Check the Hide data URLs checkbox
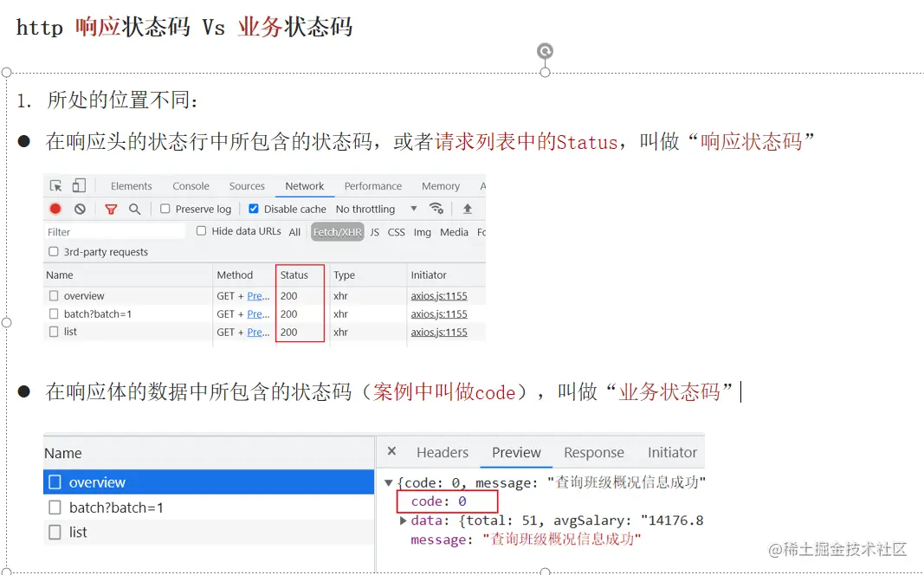This screenshot has width=924, height=575. pos(202,231)
